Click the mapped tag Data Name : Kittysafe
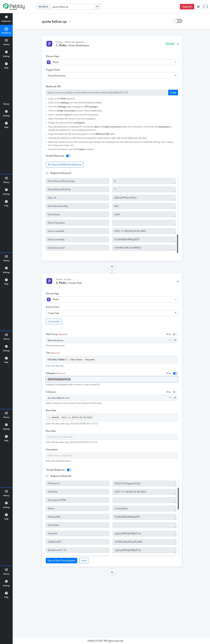The width and height of the screenshot is (210, 644). click(x=81, y=359)
